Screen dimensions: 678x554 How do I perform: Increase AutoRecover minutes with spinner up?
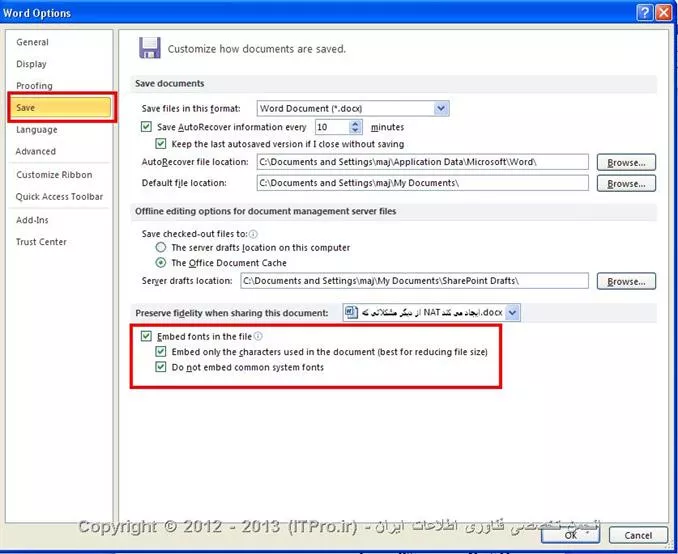355,123
